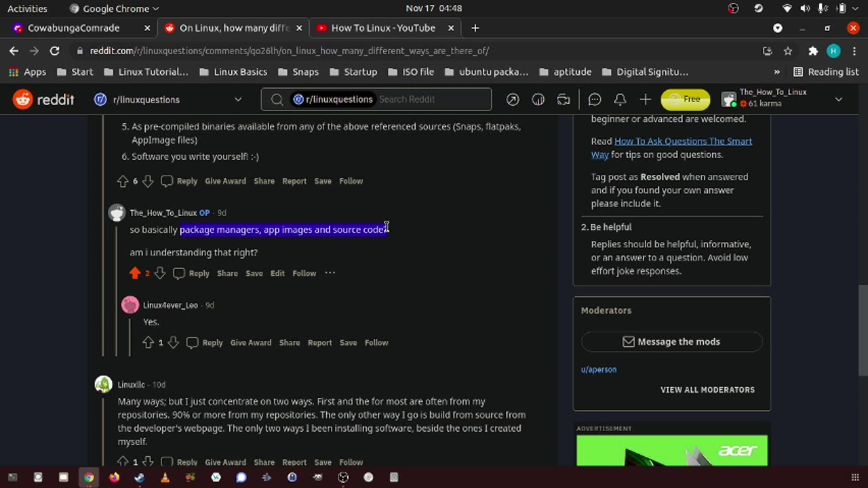Click the browser address bar URL

(x=290, y=51)
